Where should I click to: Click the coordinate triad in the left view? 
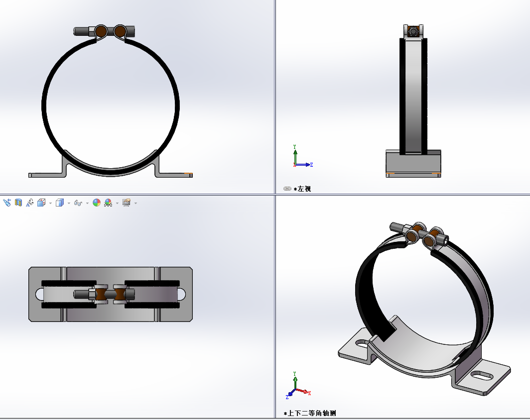coord(302,156)
